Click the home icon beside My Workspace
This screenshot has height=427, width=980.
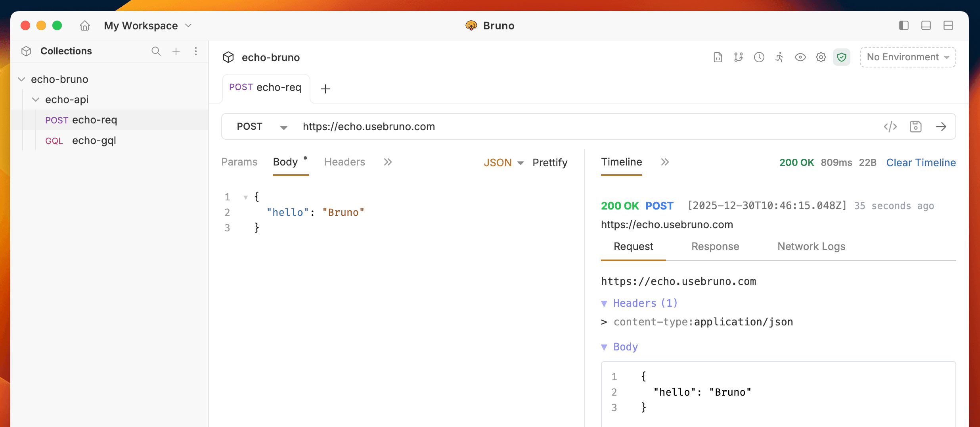point(85,26)
